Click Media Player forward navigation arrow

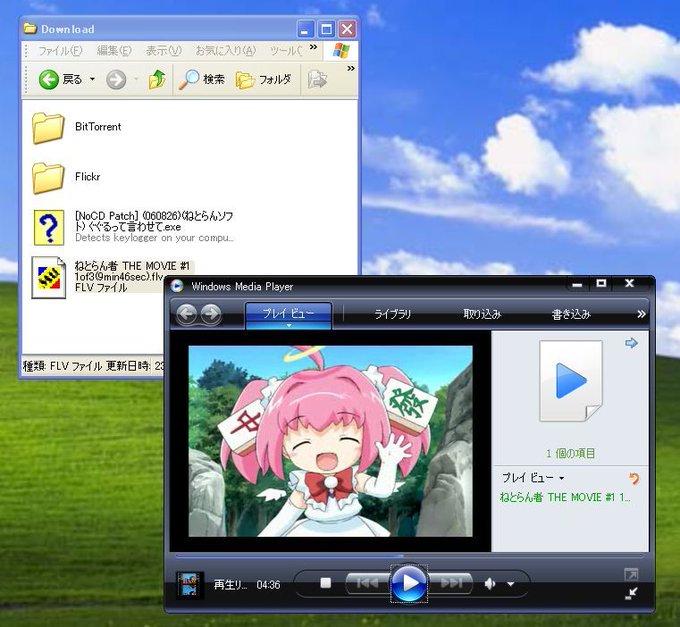211,314
